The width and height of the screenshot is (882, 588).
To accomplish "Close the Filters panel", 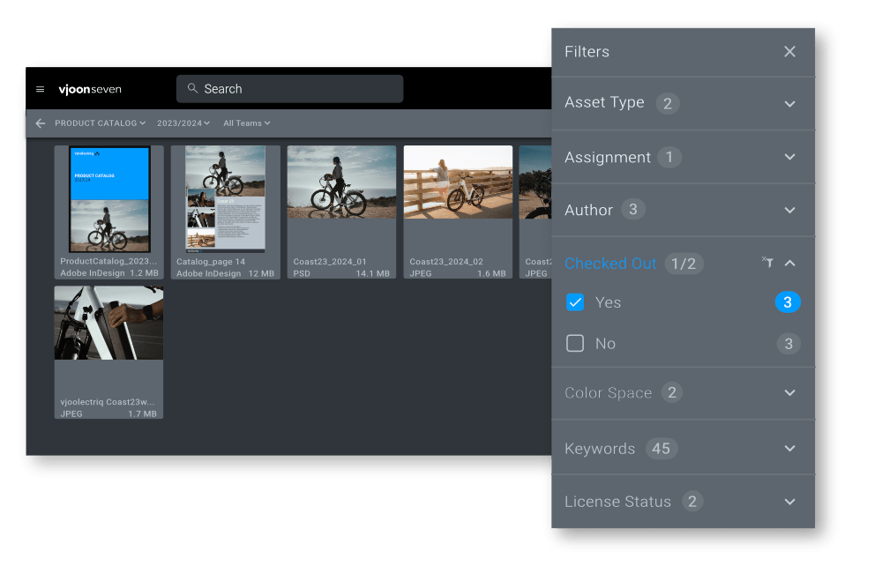I will (789, 52).
